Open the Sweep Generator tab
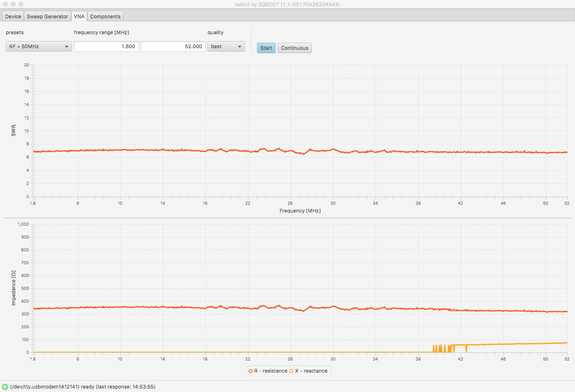Viewport: 575px width, 392px height. coord(47,16)
